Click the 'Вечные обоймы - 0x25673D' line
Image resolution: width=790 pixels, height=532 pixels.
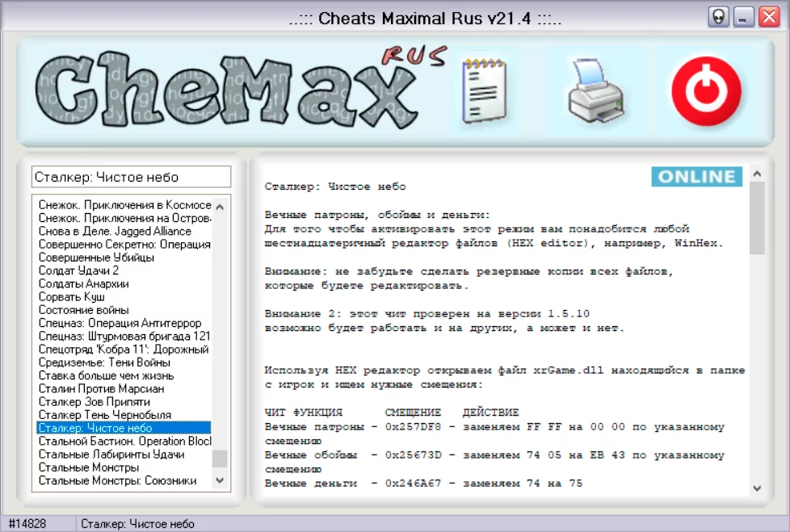(494, 455)
